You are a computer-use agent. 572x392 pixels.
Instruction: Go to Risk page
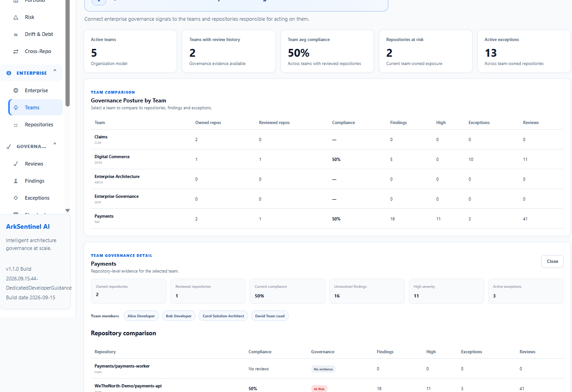click(x=36, y=17)
